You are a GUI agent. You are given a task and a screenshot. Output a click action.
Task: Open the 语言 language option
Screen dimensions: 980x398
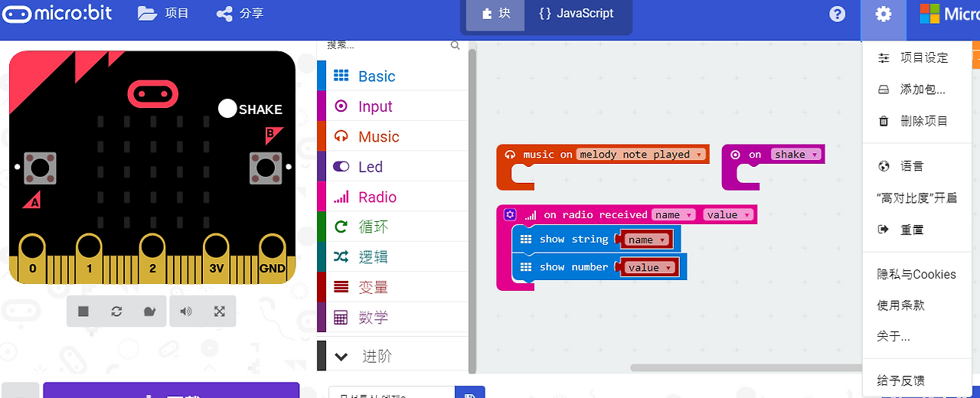tap(916, 166)
